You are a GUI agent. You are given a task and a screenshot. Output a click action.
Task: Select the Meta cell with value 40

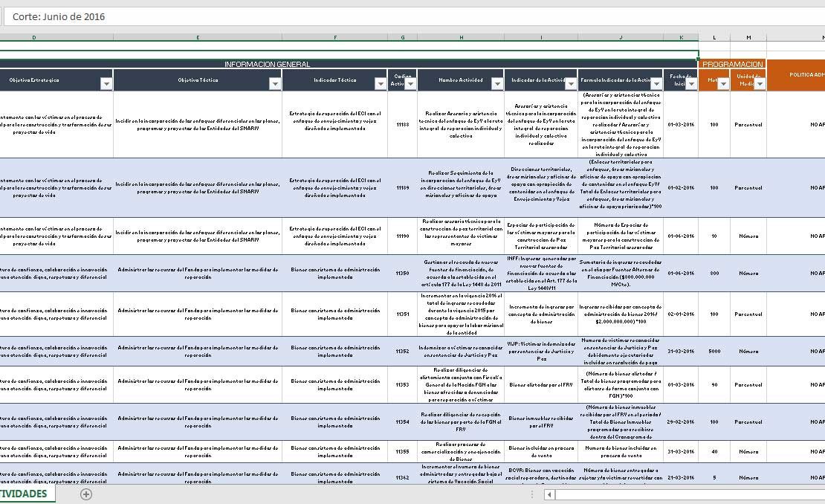[x=714, y=452]
